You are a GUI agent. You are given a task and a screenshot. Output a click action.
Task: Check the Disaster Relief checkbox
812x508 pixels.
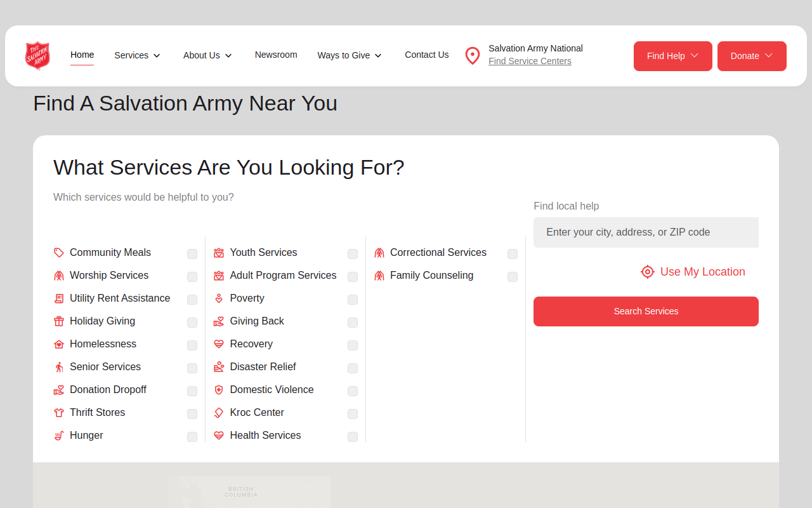353,368
